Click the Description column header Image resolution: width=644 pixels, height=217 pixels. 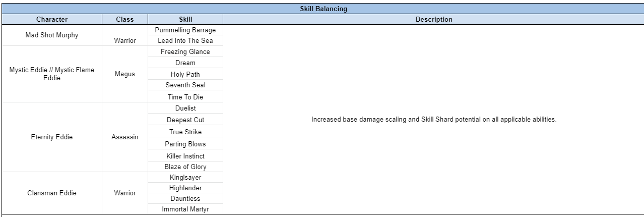pos(433,19)
